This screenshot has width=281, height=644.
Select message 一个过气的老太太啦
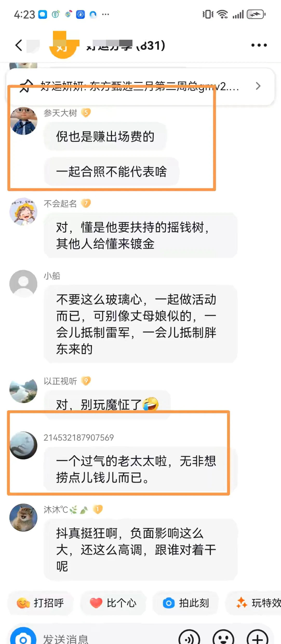coord(136,469)
